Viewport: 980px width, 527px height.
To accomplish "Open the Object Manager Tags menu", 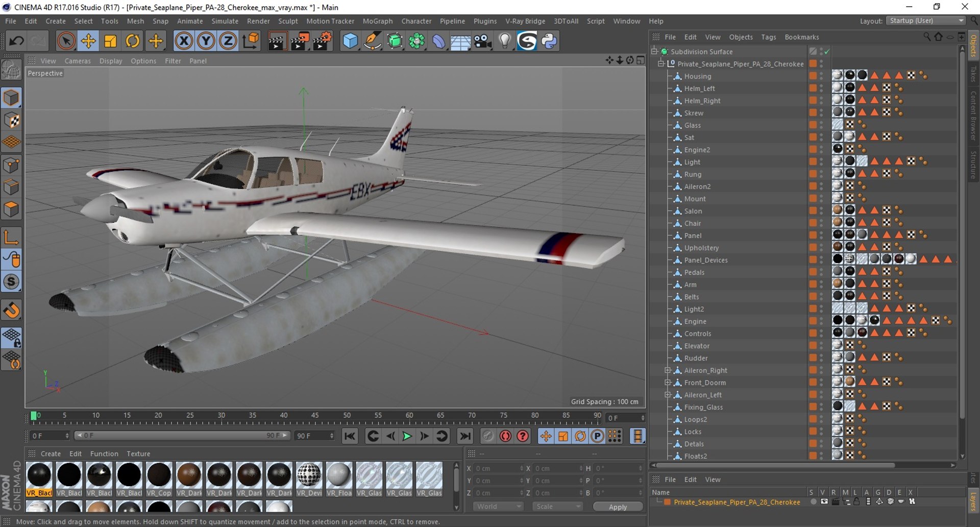I will pyautogui.click(x=768, y=37).
